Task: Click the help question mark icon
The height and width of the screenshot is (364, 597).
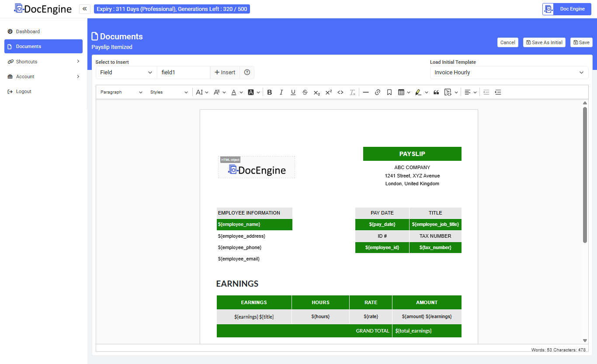Action: (247, 73)
